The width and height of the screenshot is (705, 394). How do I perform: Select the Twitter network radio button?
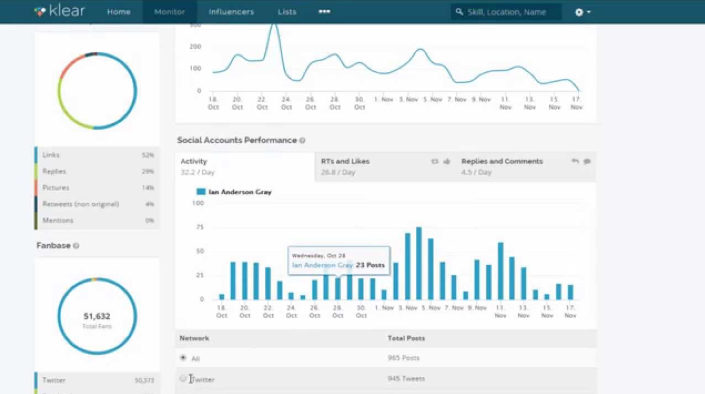(183, 379)
